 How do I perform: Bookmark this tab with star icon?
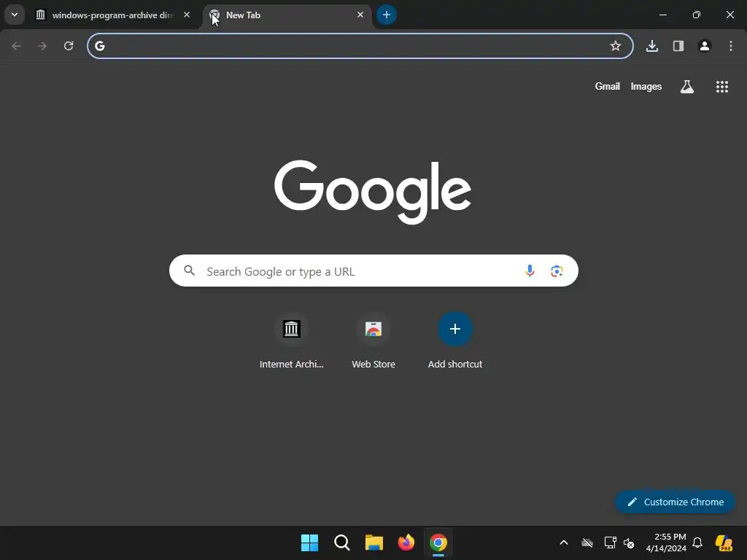click(x=616, y=46)
